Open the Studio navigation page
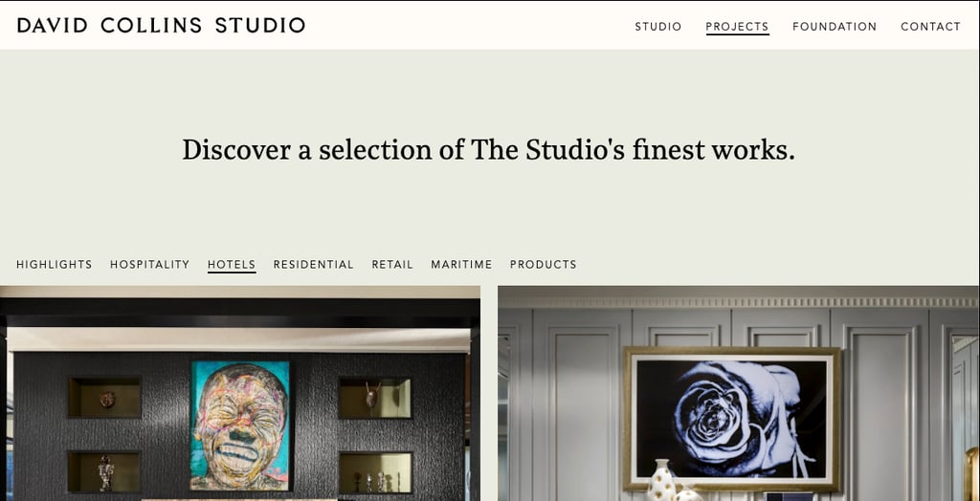Viewport: 980px width, 501px height. [658, 26]
